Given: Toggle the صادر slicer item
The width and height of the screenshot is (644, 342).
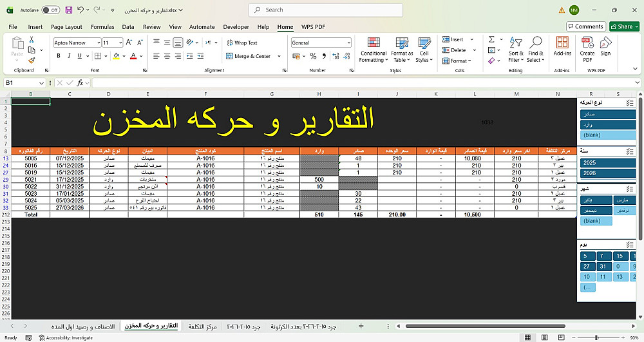Looking at the screenshot, I should point(608,114).
